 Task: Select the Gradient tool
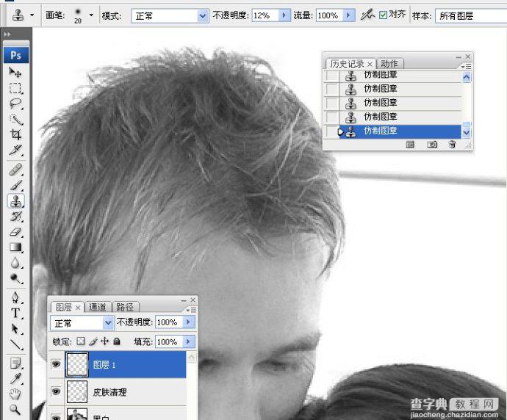click(15, 247)
